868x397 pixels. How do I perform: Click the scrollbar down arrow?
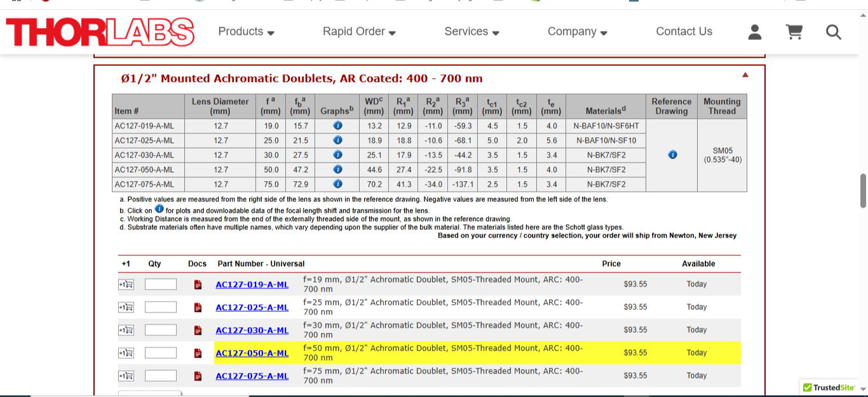tap(863, 389)
